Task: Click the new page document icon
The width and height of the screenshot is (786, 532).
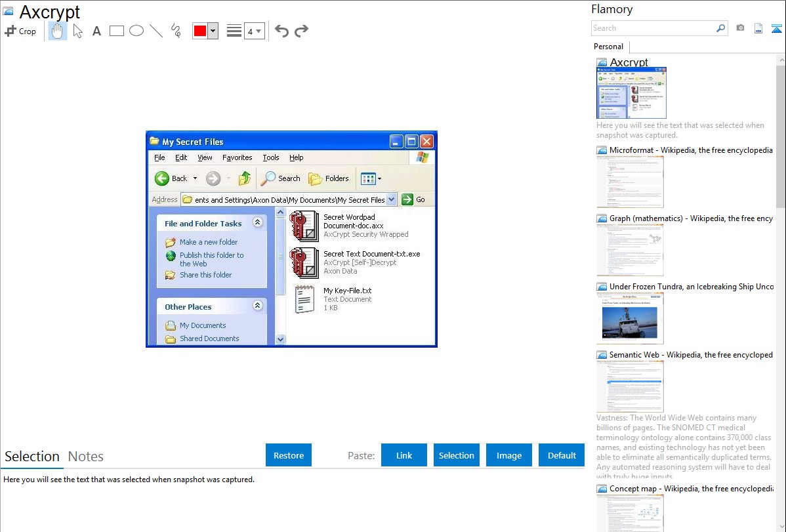Action: click(x=758, y=28)
